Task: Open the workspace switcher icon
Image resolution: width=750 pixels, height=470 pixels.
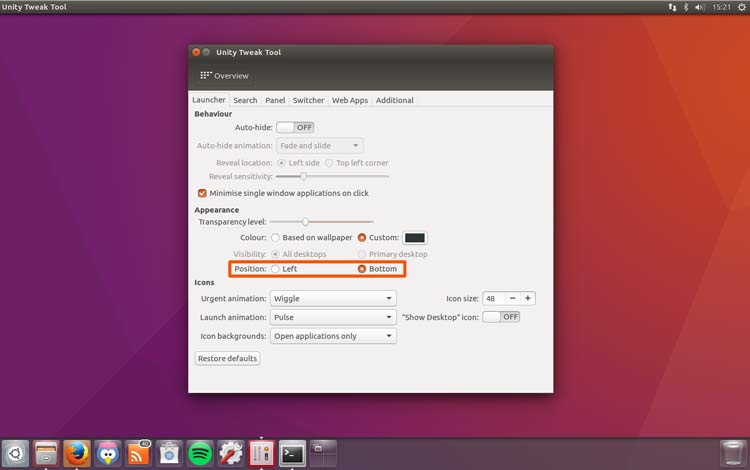Action: pos(323,453)
